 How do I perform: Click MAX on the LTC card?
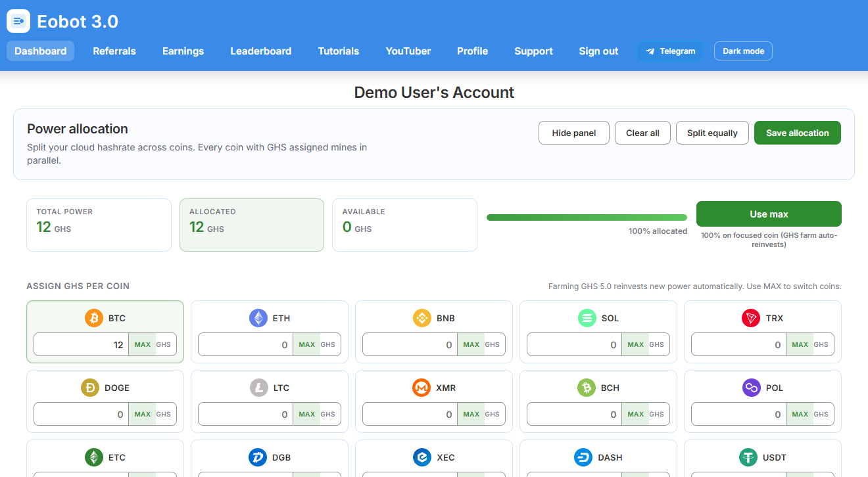(x=306, y=414)
